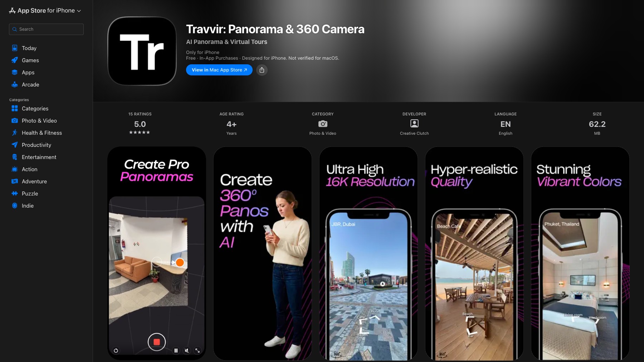Select Productivity paper plane icon
The image size is (644, 362).
click(15, 145)
